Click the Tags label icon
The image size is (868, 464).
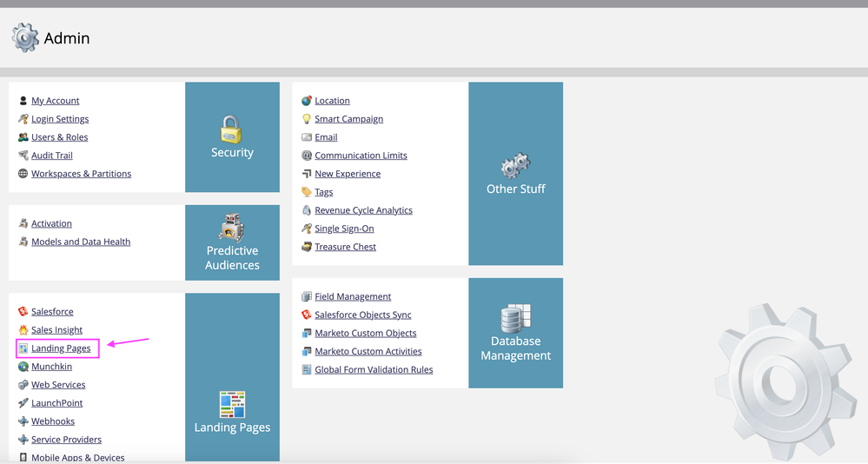pos(306,192)
